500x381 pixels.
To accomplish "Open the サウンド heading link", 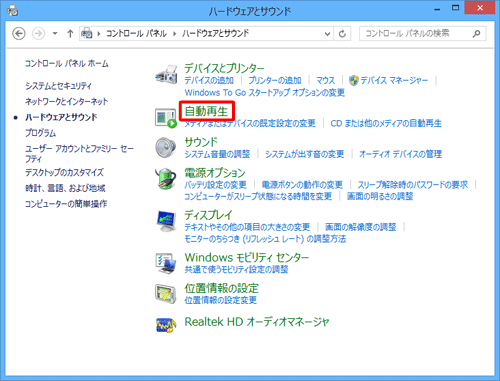I will click(201, 142).
